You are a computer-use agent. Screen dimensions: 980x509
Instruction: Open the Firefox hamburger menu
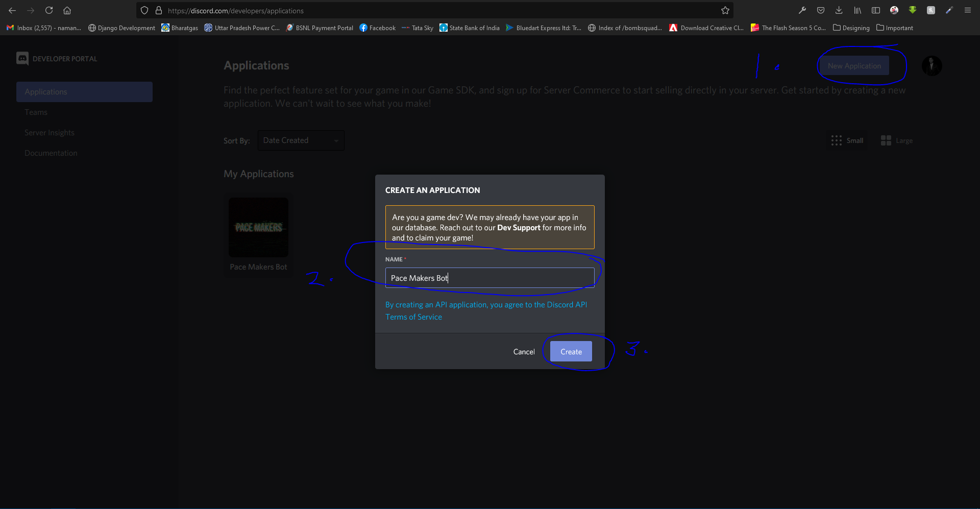[968, 10]
